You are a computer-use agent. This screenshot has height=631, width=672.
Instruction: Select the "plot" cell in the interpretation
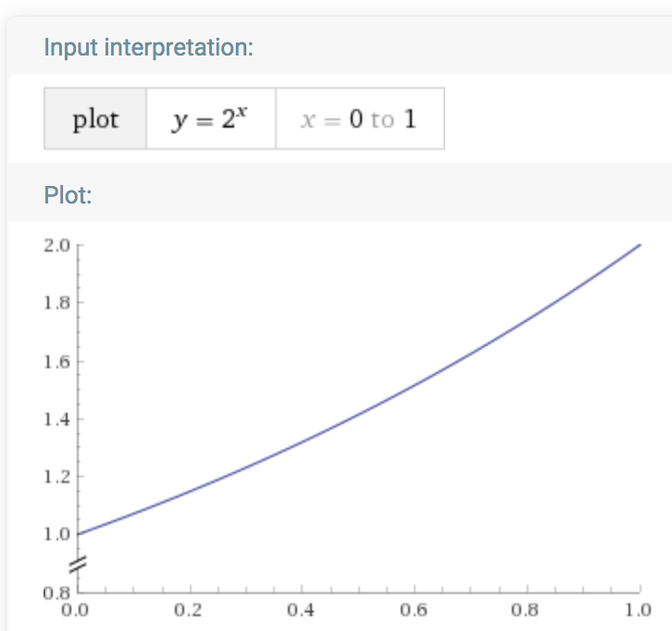[x=95, y=119]
